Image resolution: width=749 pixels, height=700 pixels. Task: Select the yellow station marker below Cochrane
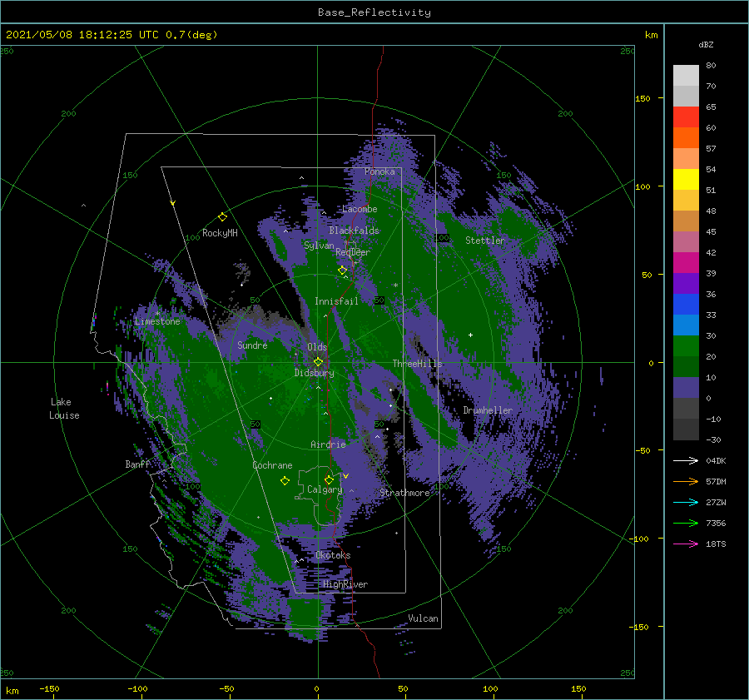click(285, 481)
